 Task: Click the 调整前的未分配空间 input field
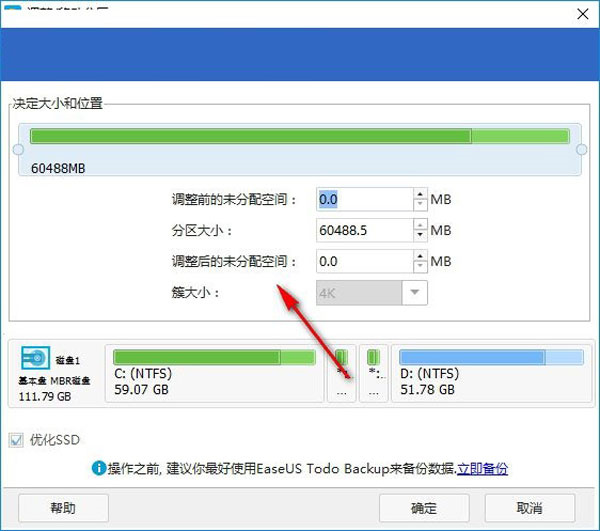[x=365, y=199]
